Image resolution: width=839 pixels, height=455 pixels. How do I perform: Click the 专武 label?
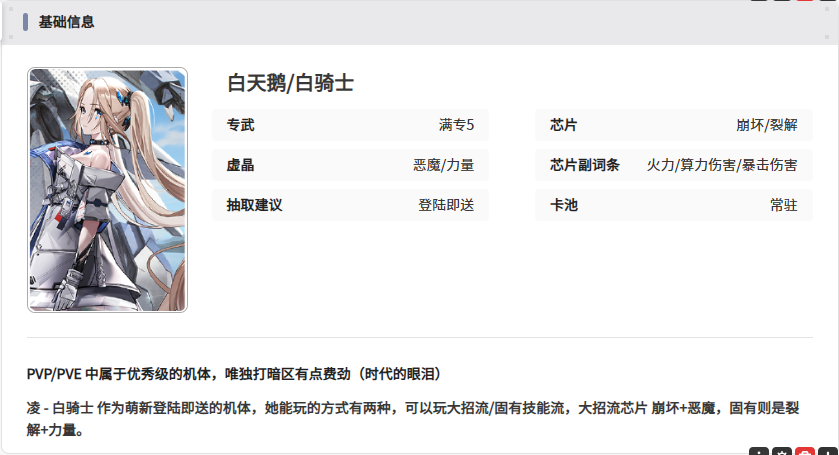(x=240, y=125)
